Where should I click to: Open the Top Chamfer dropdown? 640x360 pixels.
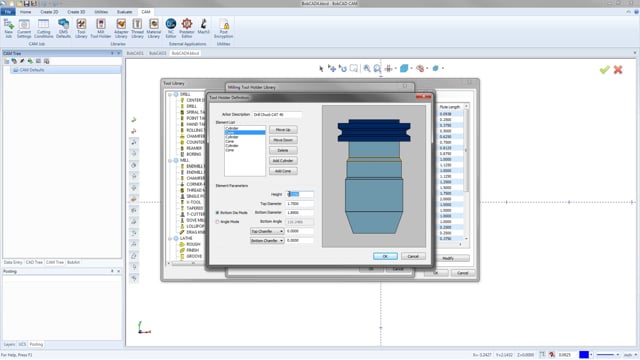[267, 231]
